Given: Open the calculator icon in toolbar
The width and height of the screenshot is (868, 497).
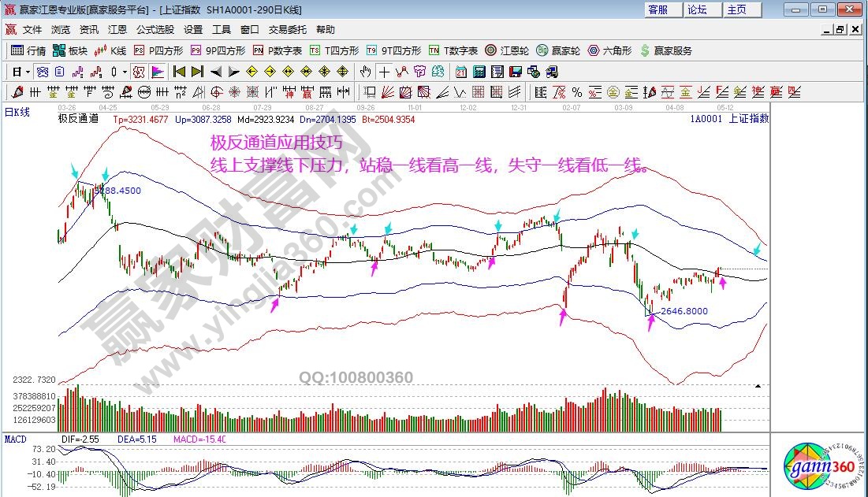Looking at the screenshot, I should tap(479, 72).
